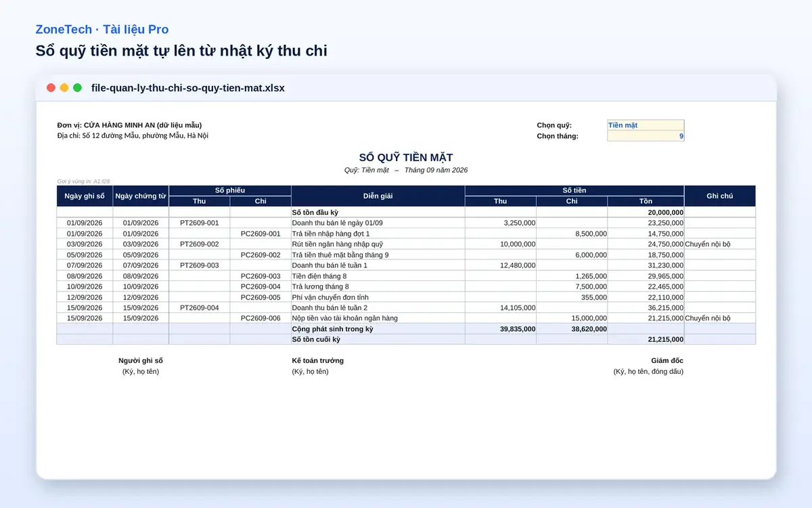Select the Thu amount 3,250,000
The width and height of the screenshot is (812, 508).
[x=501, y=223]
